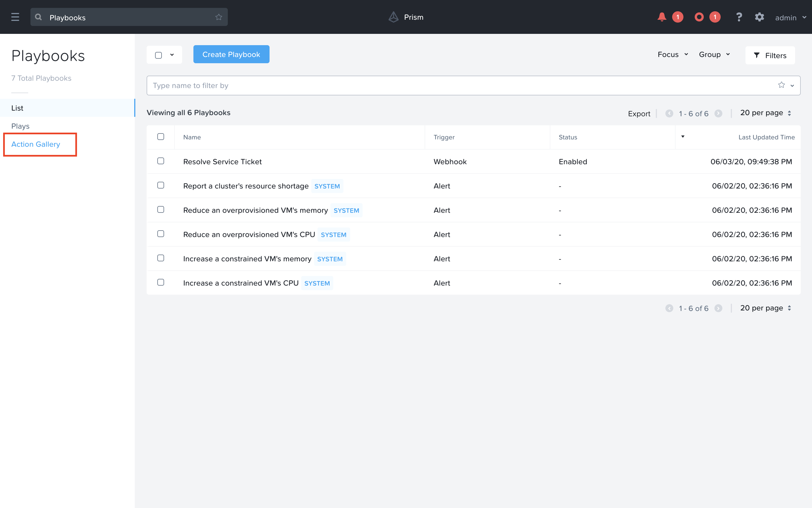Go to next page in bottom pagination

[x=718, y=308]
